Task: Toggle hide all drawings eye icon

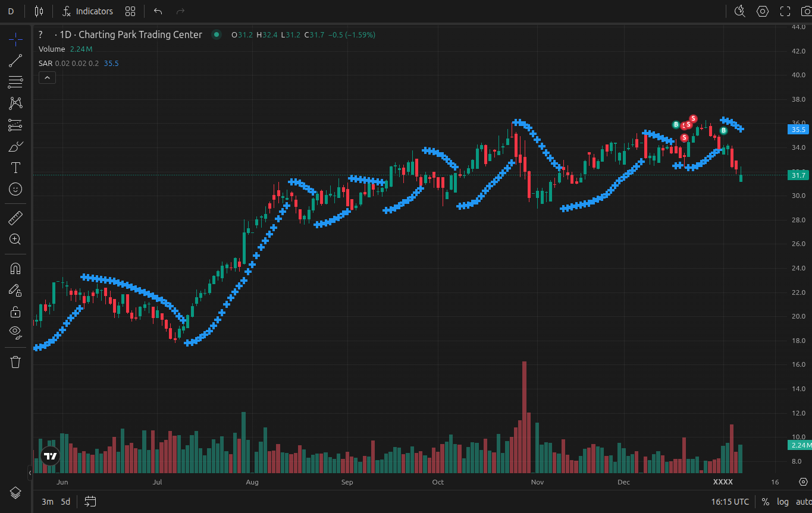Action: [x=15, y=331]
